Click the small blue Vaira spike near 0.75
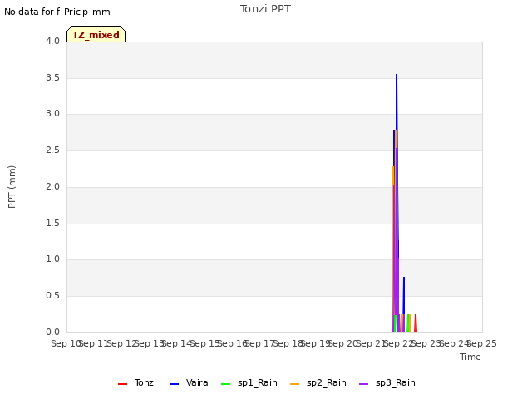Screen dimensions: 532x399 click(x=404, y=295)
